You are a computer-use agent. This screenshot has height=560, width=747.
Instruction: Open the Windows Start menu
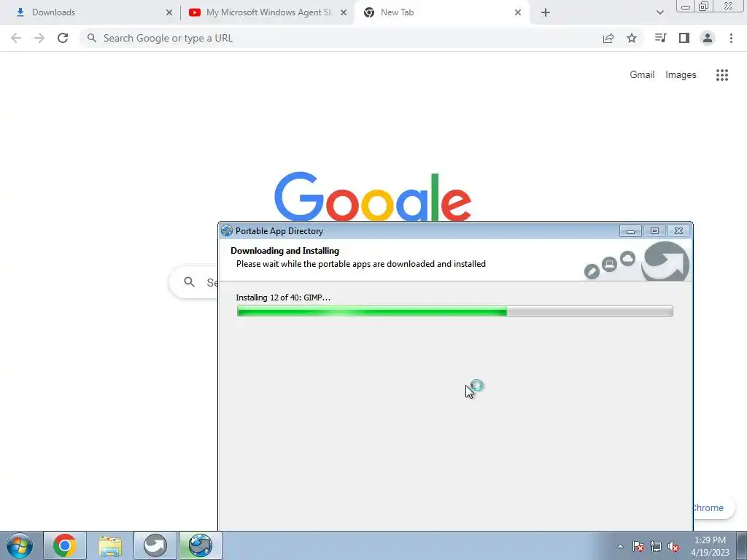coord(20,545)
